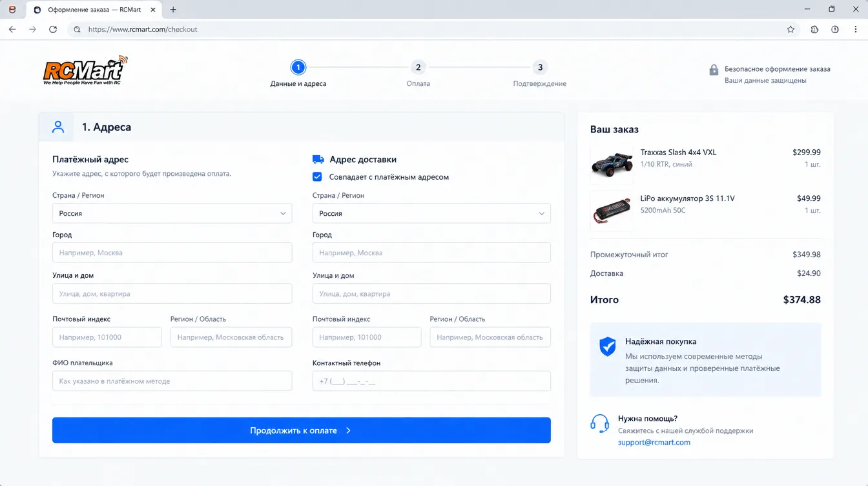Click the delivery truck icon
The height and width of the screenshot is (486, 868).
(x=318, y=160)
